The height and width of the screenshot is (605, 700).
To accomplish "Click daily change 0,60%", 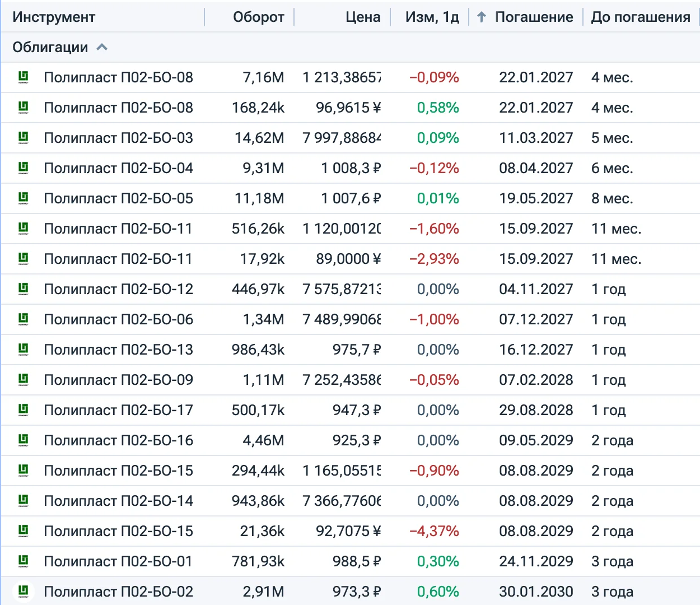I will (x=438, y=592).
